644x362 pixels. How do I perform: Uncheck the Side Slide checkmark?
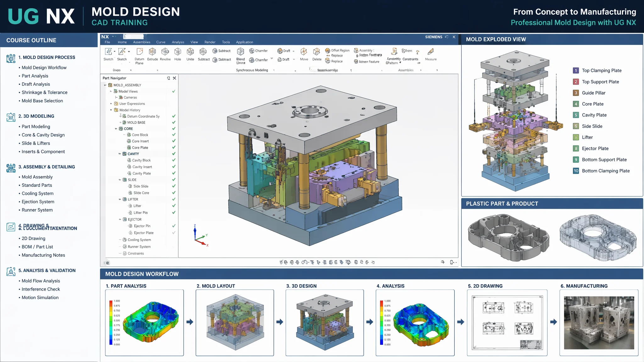(x=174, y=186)
